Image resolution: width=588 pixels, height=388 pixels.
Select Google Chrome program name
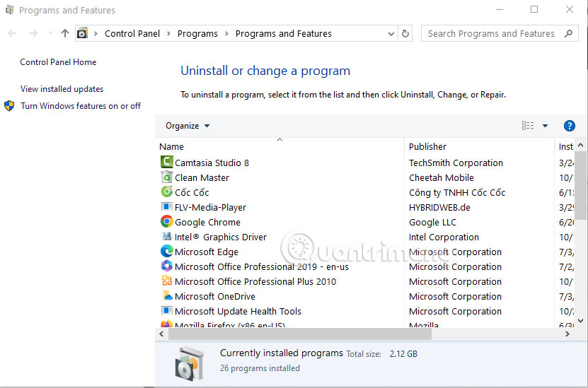(207, 222)
